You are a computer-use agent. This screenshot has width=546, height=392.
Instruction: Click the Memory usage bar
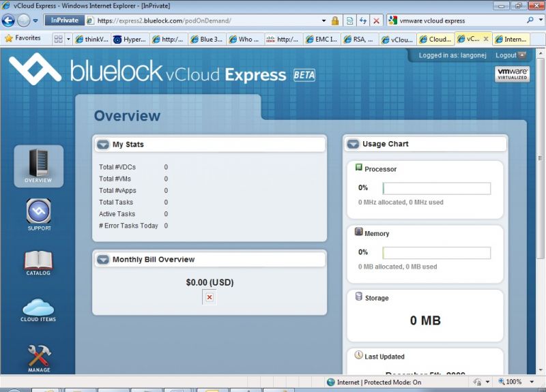pyautogui.click(x=437, y=253)
